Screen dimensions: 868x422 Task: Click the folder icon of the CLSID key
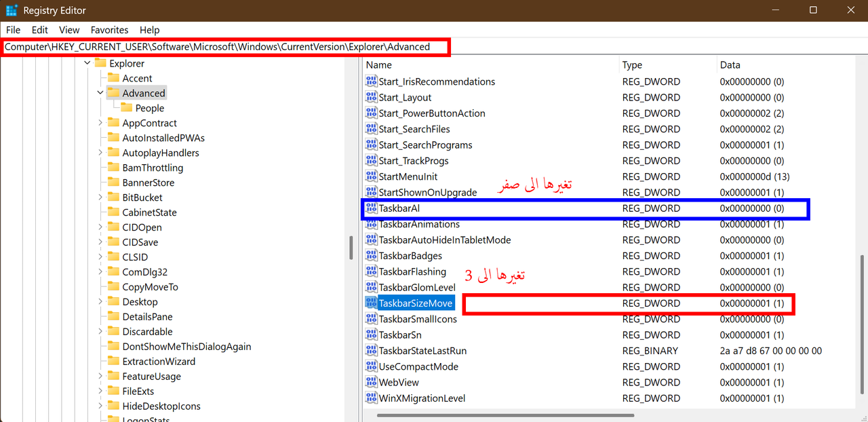point(113,257)
